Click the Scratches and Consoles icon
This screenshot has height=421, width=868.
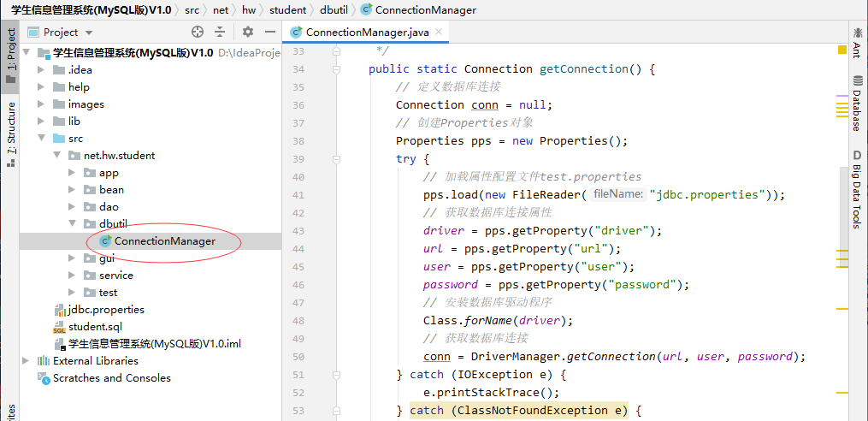click(x=43, y=378)
